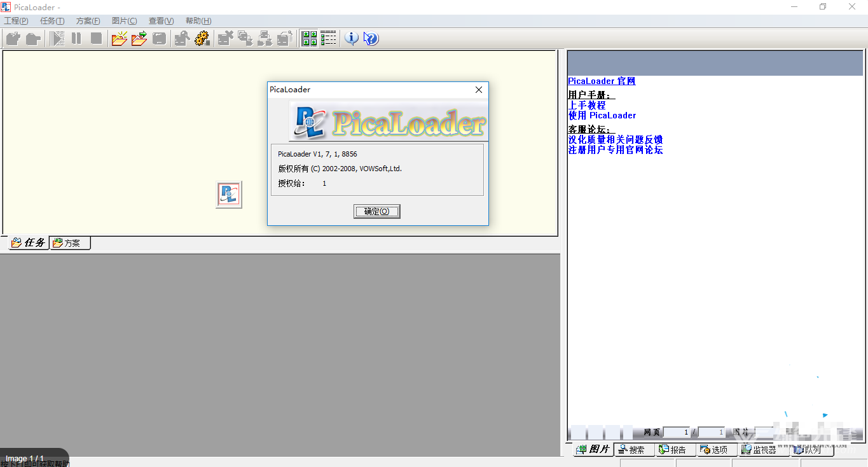Switch to the 监视器 tab
This screenshot has width=868, height=467.
(764, 450)
